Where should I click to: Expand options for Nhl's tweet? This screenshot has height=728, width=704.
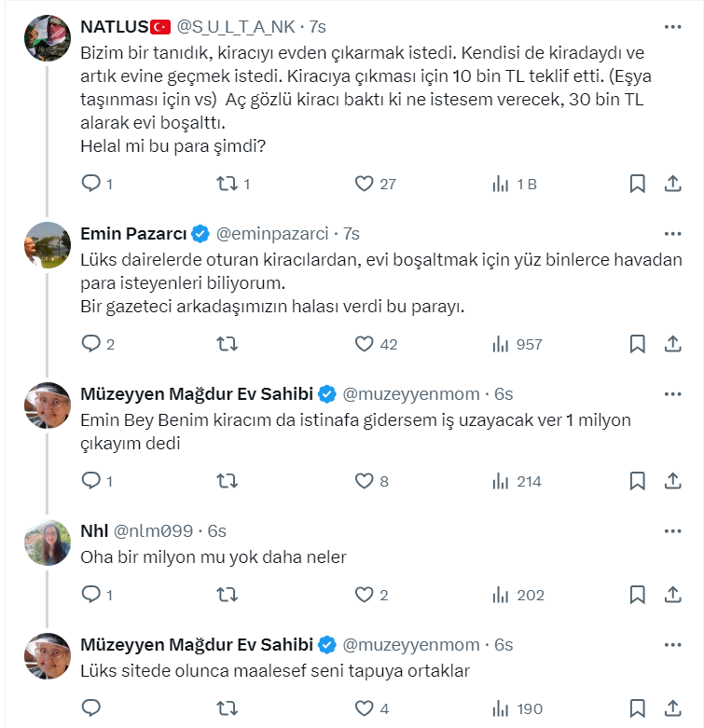[672, 531]
